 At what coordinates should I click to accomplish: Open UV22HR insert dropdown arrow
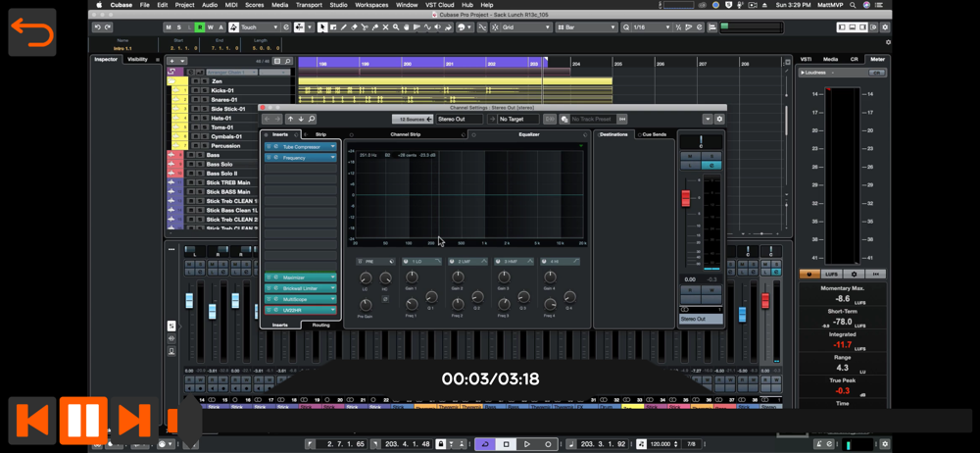click(332, 310)
